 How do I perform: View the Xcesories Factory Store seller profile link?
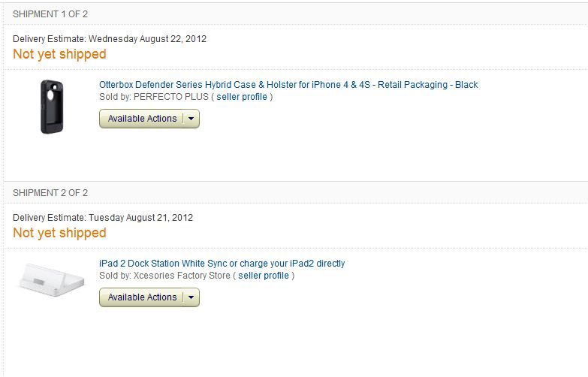[263, 276]
